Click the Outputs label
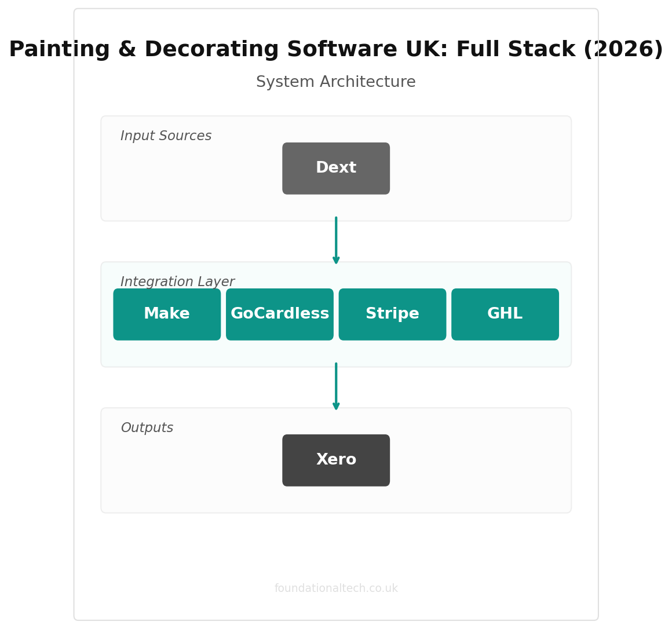The height and width of the screenshot is (629, 672). (x=147, y=427)
